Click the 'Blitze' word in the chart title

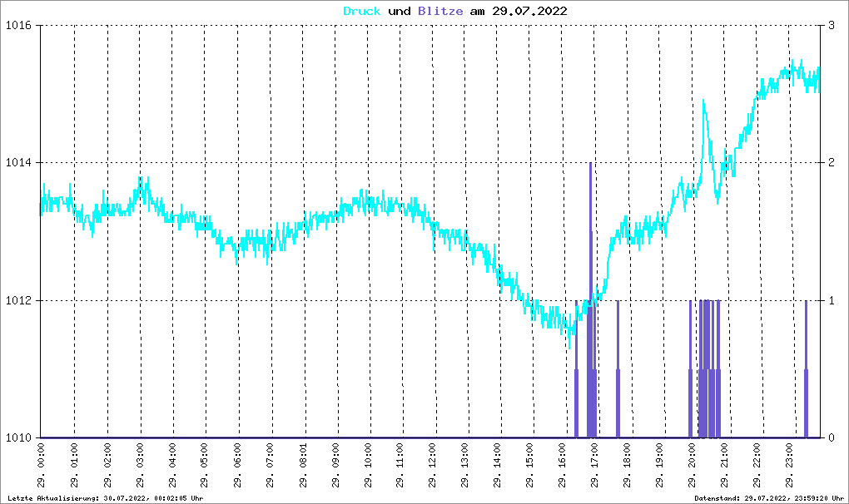click(x=440, y=11)
